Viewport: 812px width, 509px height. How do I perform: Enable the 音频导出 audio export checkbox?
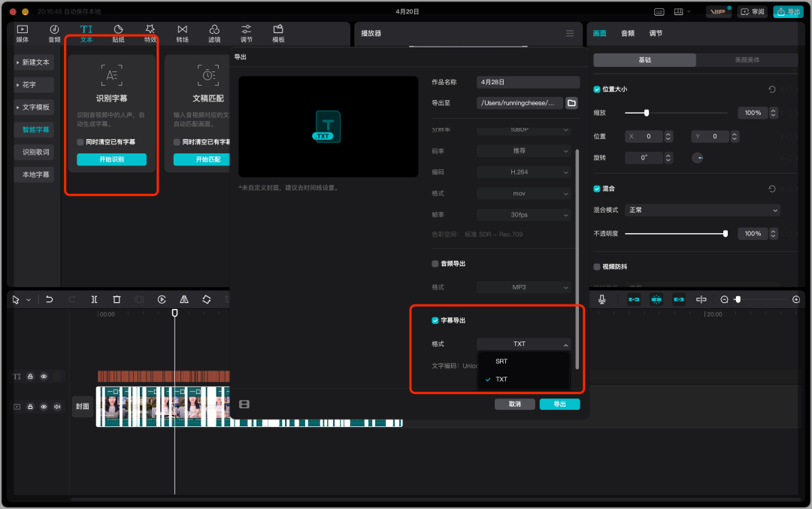pos(435,264)
